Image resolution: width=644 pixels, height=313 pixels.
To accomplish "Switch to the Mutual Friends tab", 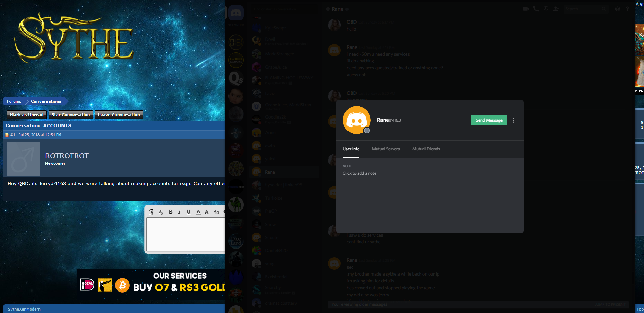I will 426,149.
